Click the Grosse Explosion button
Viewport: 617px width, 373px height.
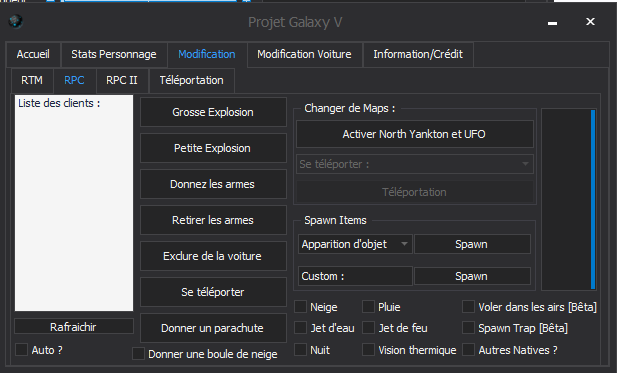(x=213, y=112)
